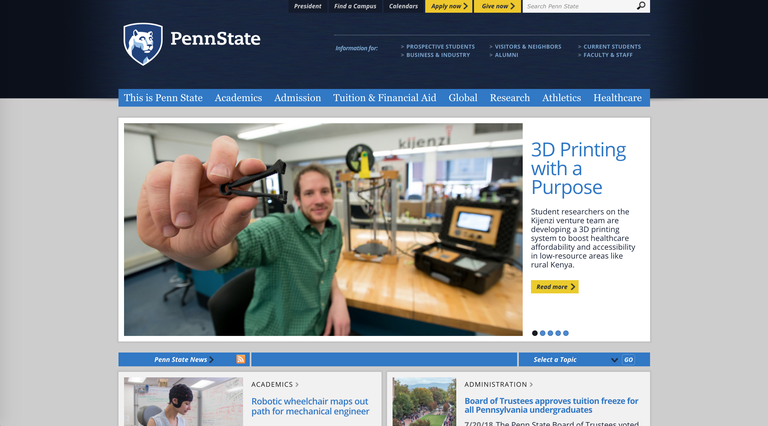Click Find a Campus link
768x426 pixels.
[x=355, y=6]
